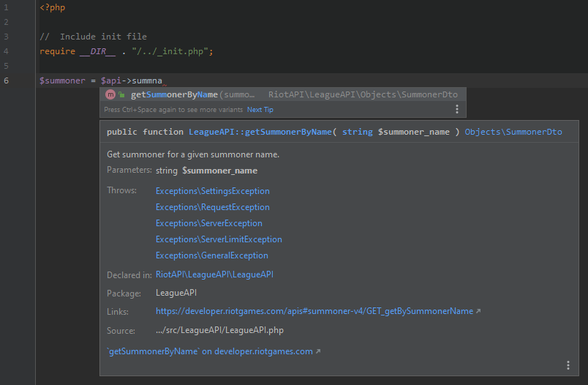This screenshot has width=588, height=385.
Task: Click the string type in function signature
Action: pos(358,132)
